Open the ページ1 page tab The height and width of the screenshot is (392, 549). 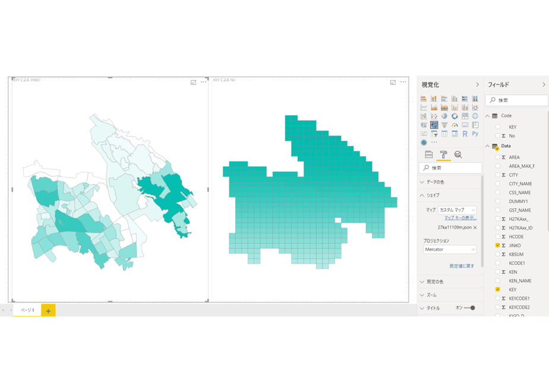27,310
